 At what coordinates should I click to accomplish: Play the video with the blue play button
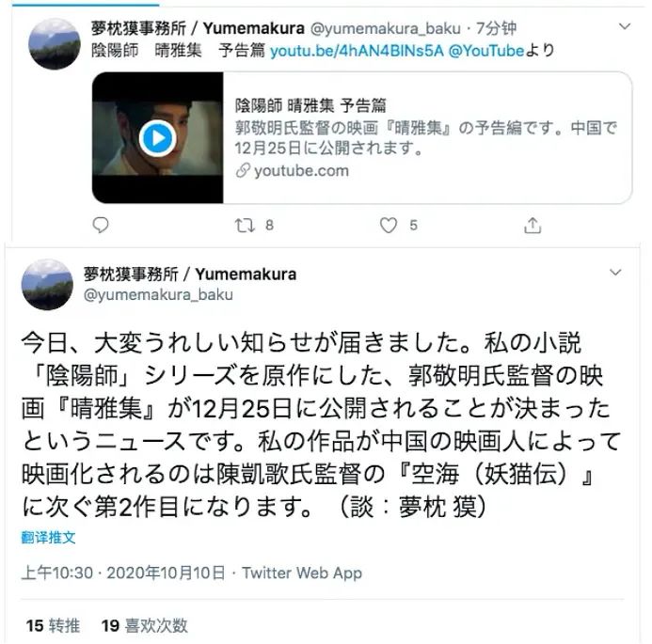pos(157,138)
